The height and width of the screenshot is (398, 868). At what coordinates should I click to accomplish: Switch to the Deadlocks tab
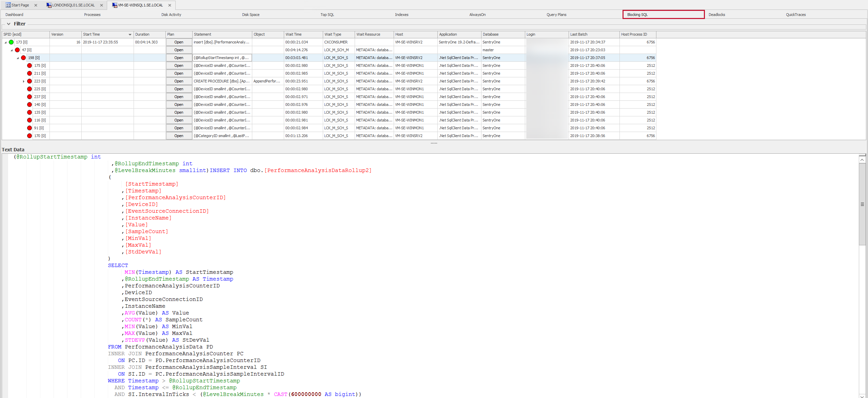(717, 15)
